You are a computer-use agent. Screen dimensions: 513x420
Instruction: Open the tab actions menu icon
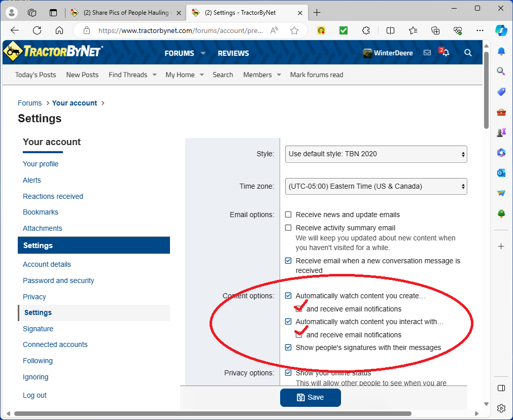53,13
